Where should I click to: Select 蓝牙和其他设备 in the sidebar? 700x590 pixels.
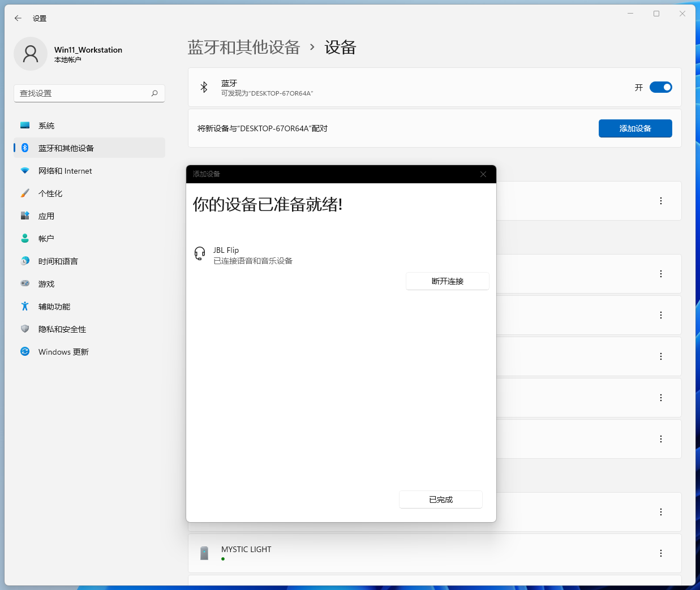point(89,148)
